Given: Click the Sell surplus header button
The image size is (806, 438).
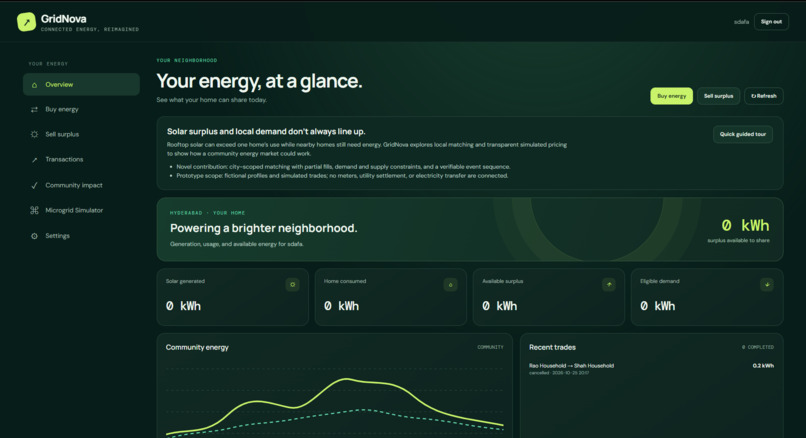Looking at the screenshot, I should (718, 96).
